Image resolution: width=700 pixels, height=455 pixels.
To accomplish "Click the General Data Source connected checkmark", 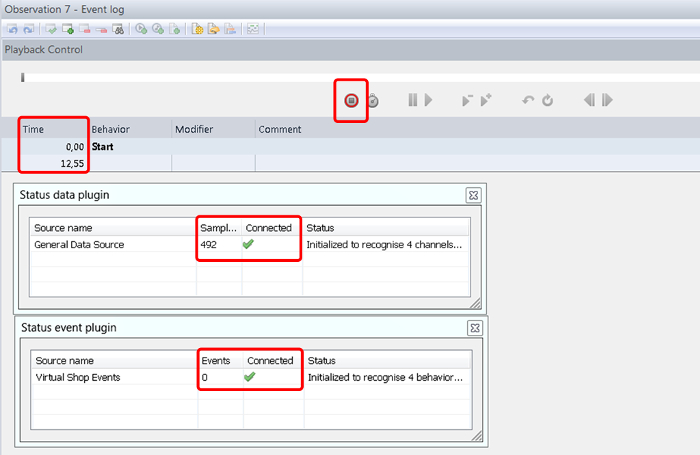I will (x=248, y=244).
